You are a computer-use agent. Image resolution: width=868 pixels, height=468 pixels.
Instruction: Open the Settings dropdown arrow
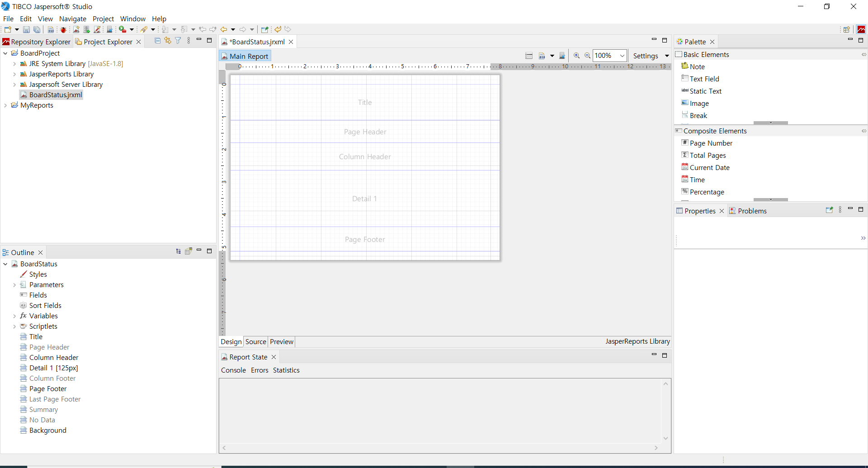click(x=667, y=56)
